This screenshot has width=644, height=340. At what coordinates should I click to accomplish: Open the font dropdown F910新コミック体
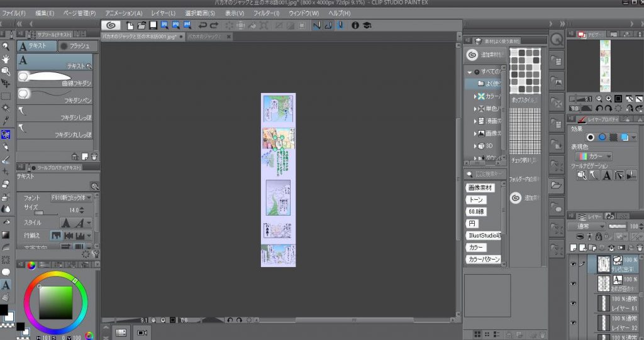(x=71, y=198)
